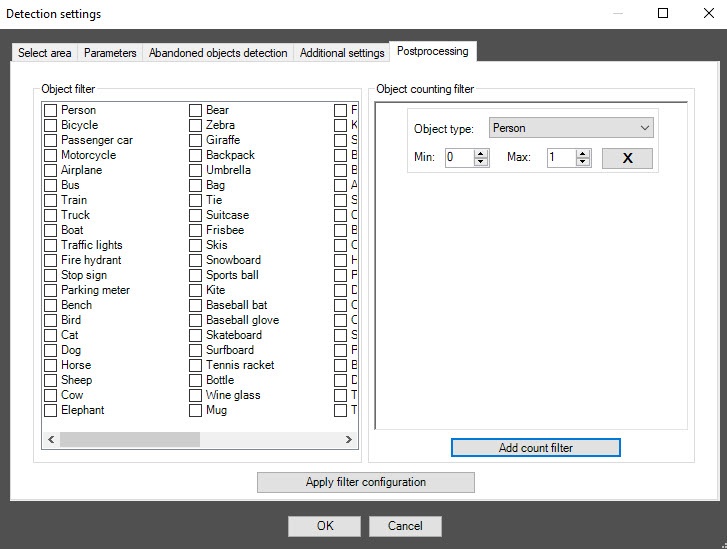Decrease the Max value with down arrow
The width and height of the screenshot is (727, 549).
pyautogui.click(x=583, y=162)
